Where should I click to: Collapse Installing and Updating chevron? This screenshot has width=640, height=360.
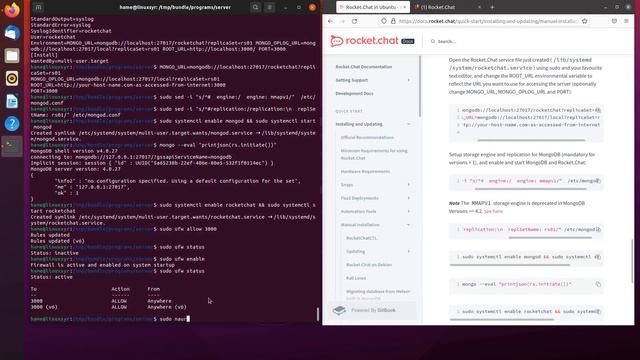click(409, 124)
